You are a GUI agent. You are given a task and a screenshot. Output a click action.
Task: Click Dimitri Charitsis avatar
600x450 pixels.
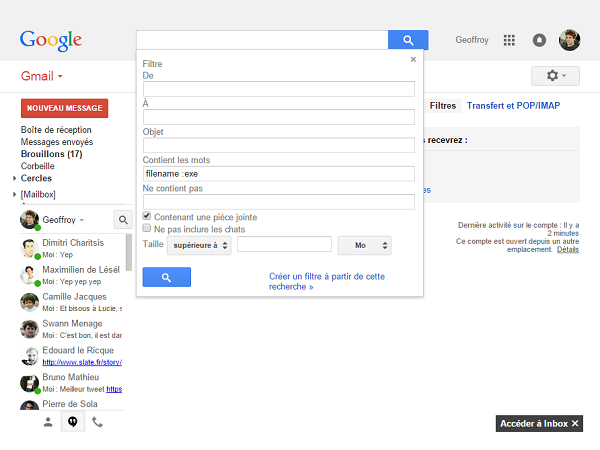(29, 248)
